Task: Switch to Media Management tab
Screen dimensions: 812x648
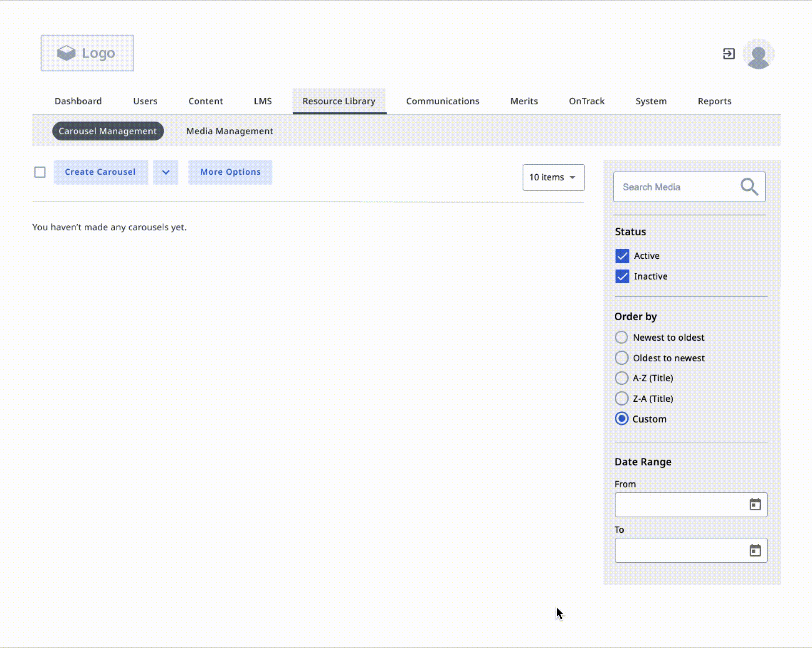Action: click(x=229, y=131)
